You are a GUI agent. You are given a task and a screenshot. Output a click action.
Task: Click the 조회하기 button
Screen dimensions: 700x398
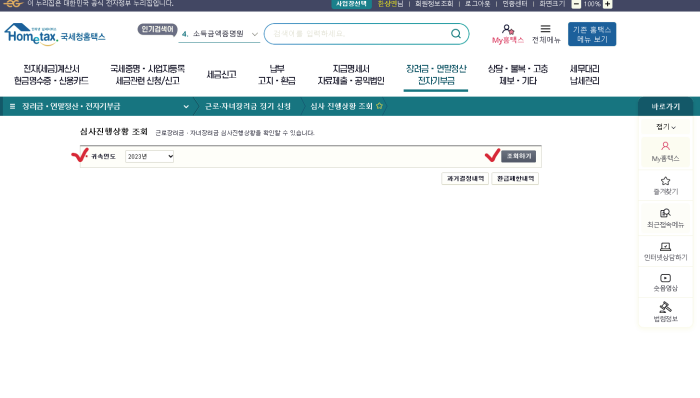[x=518, y=156]
